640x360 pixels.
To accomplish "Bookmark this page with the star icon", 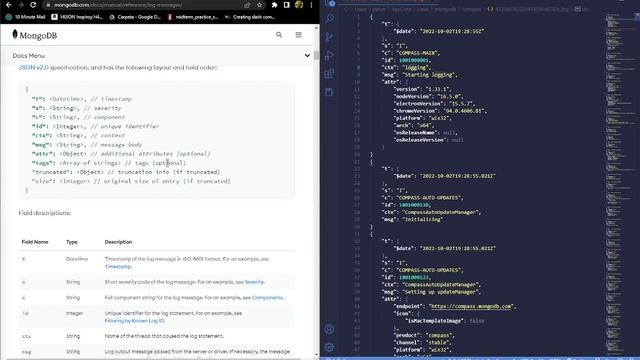I will 259,5.
